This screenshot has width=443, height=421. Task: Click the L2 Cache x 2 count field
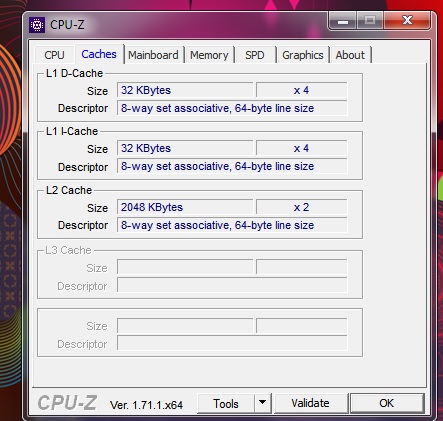302,207
